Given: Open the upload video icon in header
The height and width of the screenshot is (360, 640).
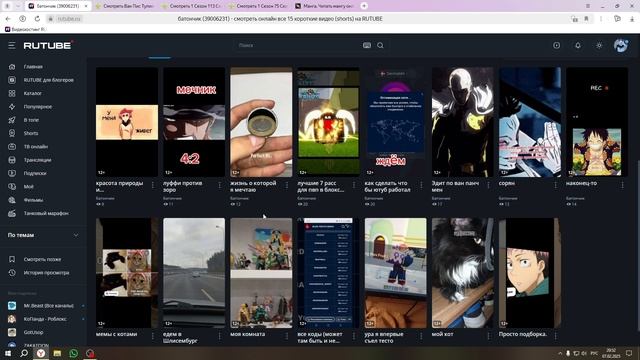Looking at the screenshot, I should click(x=556, y=45).
